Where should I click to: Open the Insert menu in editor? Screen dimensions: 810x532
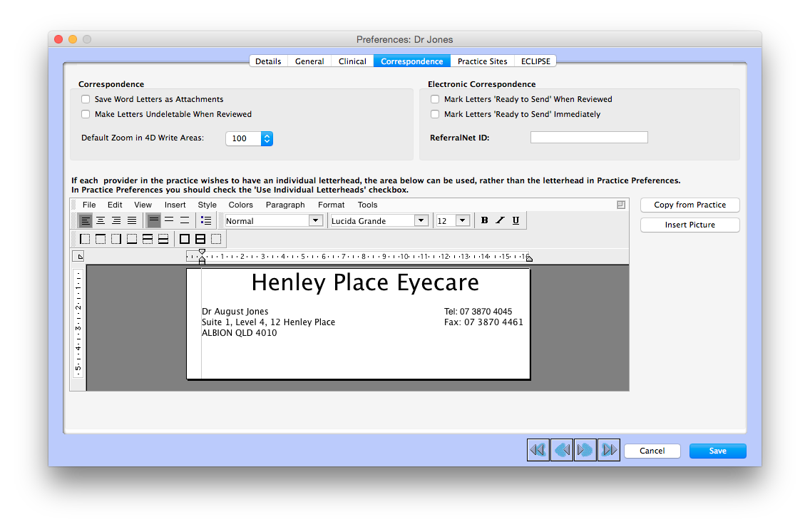pyautogui.click(x=175, y=205)
